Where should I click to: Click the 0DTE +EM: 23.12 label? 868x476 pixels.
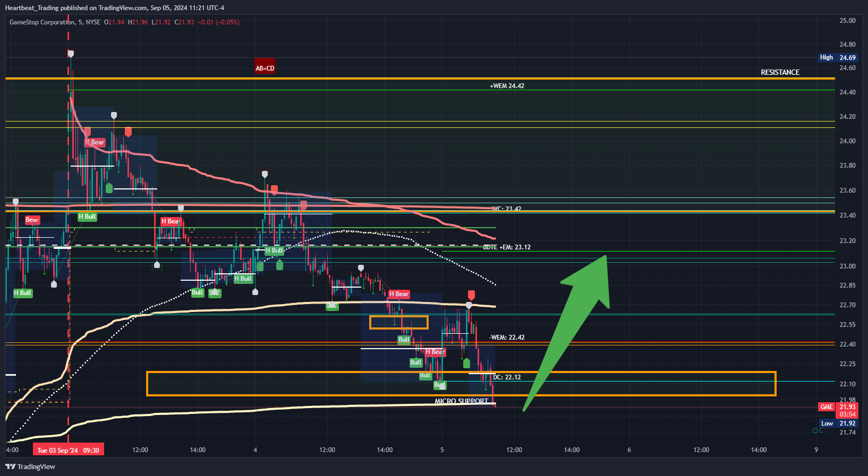pos(507,247)
